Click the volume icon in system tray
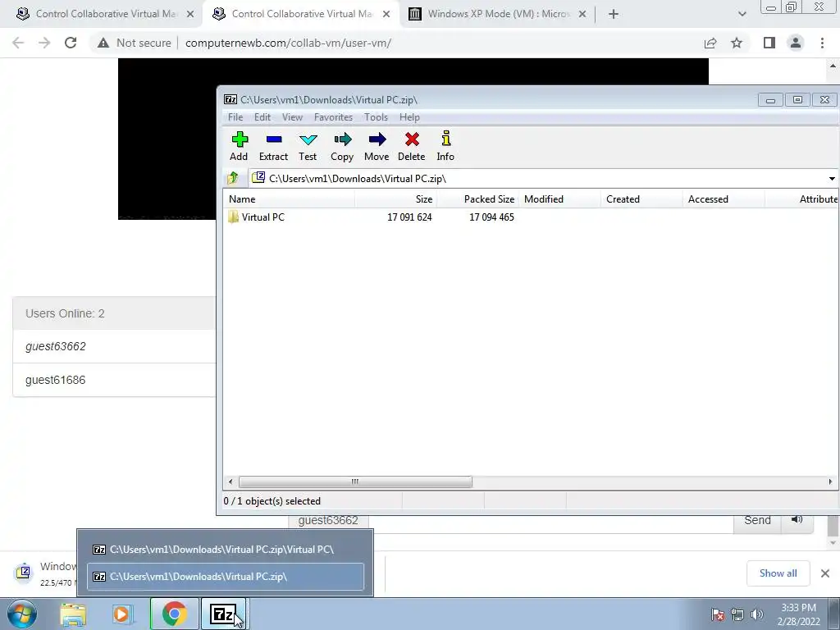 coord(757,614)
